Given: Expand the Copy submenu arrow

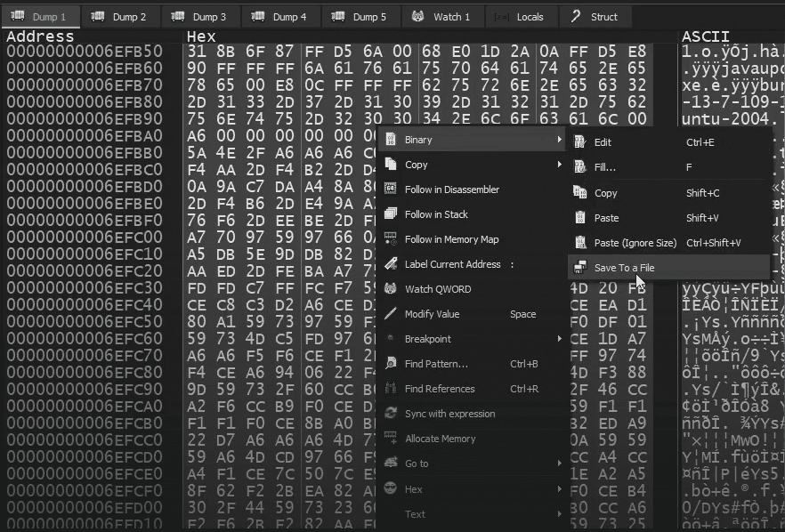Looking at the screenshot, I should 559,165.
